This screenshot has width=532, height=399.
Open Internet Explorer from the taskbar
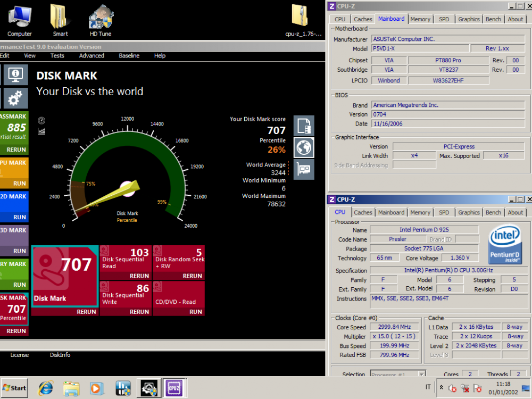[46, 388]
